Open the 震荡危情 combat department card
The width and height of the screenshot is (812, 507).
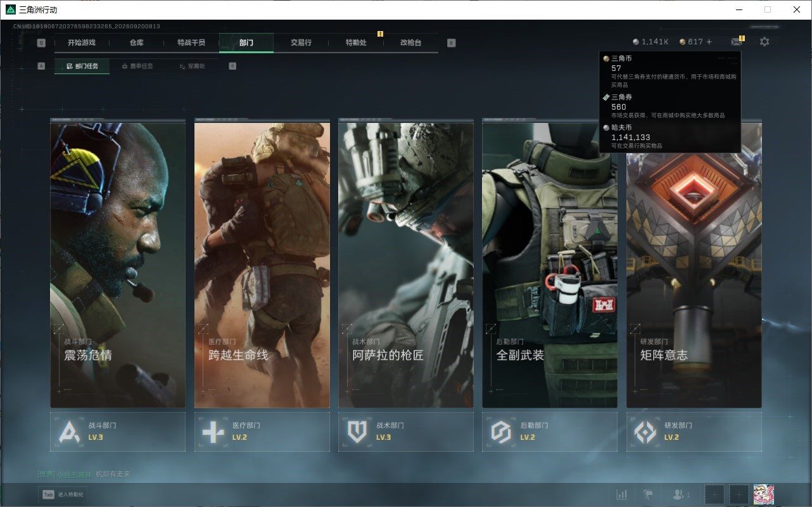click(x=118, y=265)
